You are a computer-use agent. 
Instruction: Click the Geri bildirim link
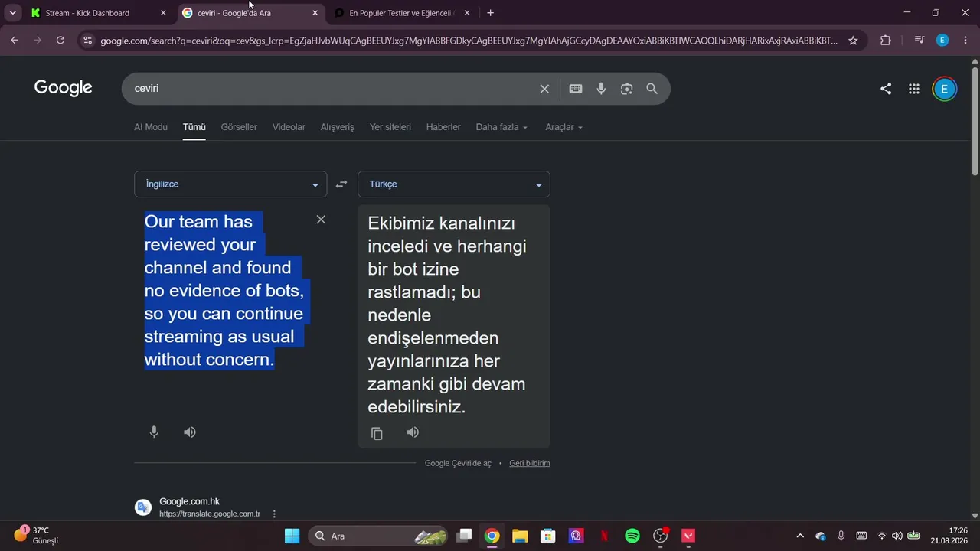(x=530, y=463)
